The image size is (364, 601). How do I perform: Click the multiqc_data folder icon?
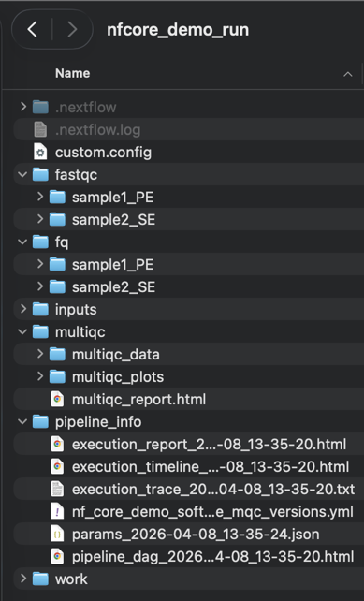(x=57, y=354)
